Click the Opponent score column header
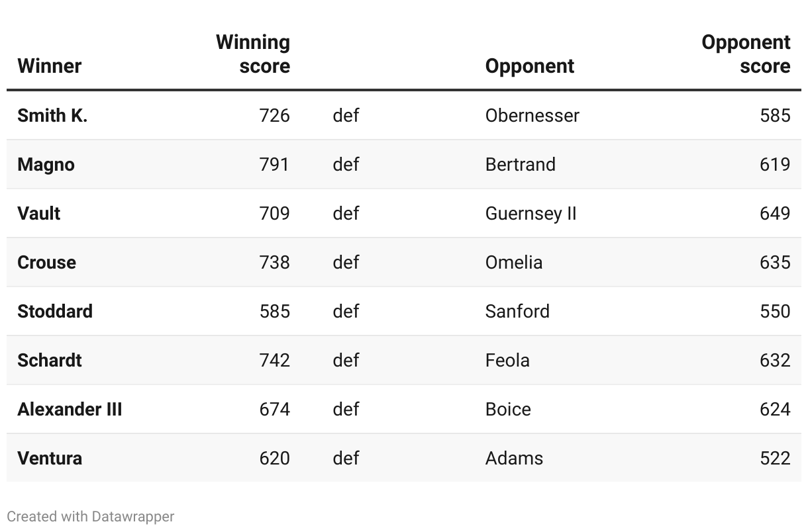This screenshot has width=808, height=532. 746,54
